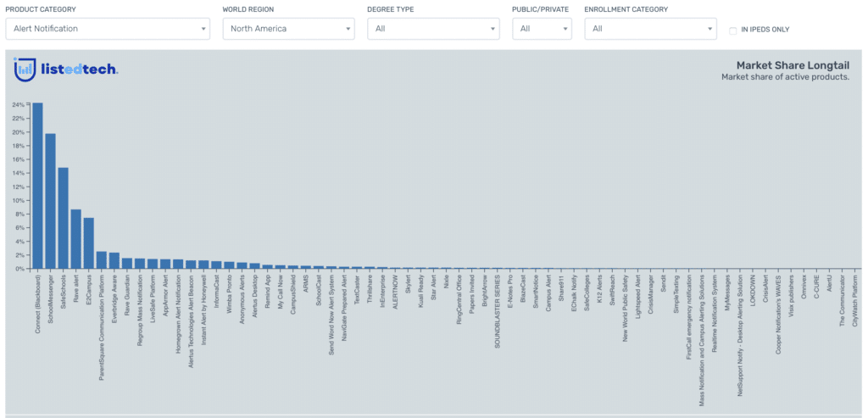Click the SchoolCast label
Screen dimensions: 868x418
pos(318,290)
